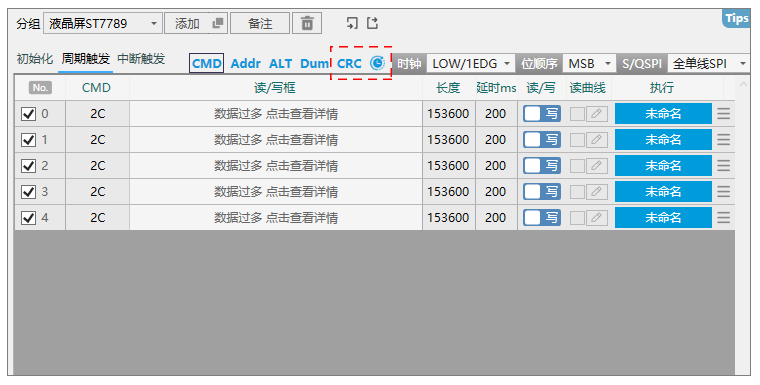This screenshot has height=385, width=760.
Task: View data details in row 0 读/写框
Action: point(276,113)
